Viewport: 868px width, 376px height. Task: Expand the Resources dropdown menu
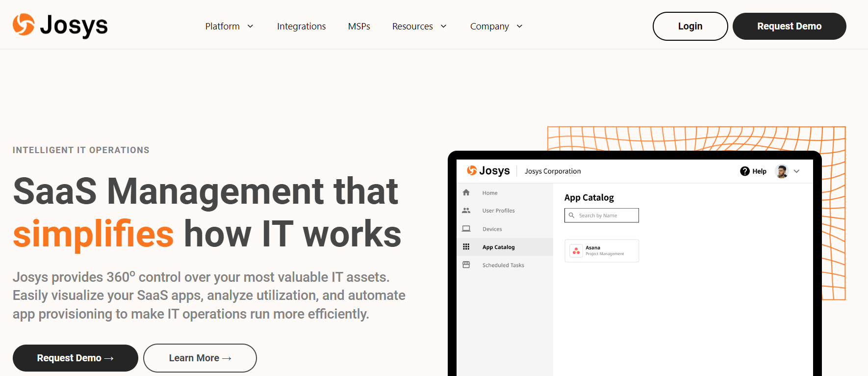[419, 27]
